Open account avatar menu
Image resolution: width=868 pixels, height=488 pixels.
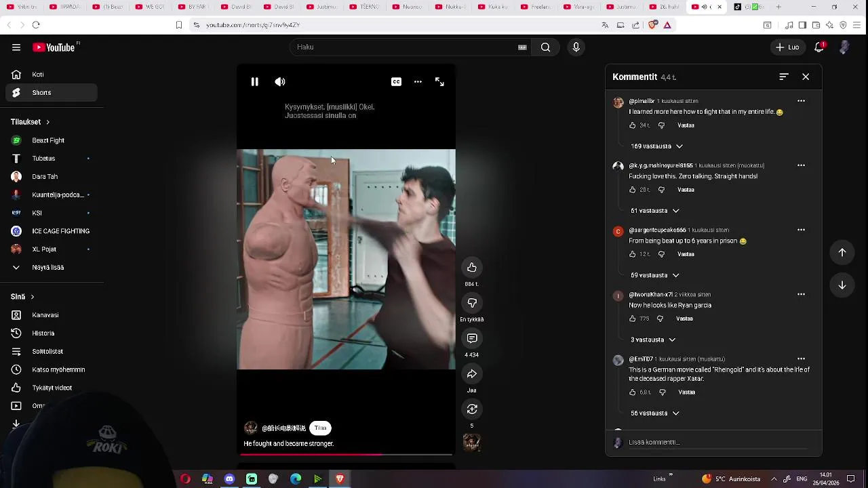[x=844, y=47]
